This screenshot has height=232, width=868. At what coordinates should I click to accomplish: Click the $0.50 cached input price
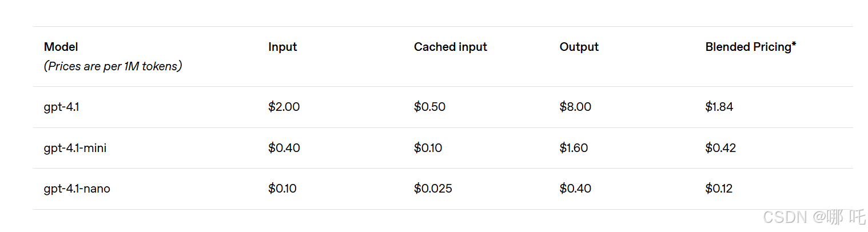pos(429,107)
